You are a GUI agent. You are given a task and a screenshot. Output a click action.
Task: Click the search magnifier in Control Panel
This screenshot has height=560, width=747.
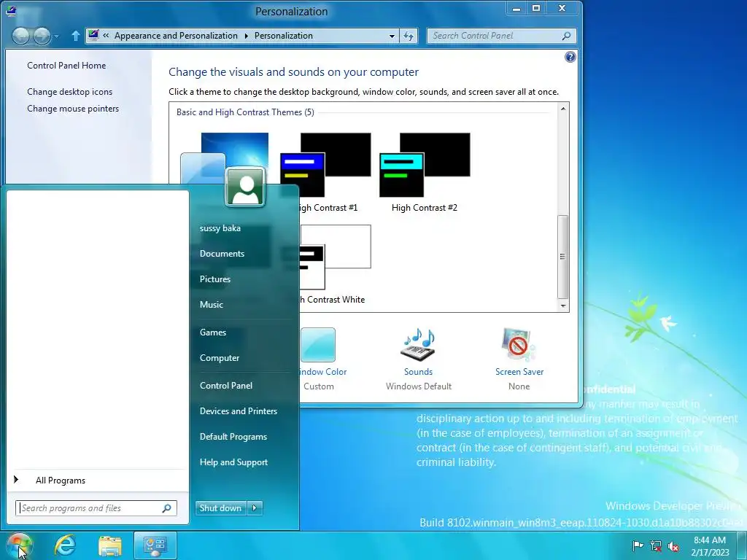click(x=566, y=36)
